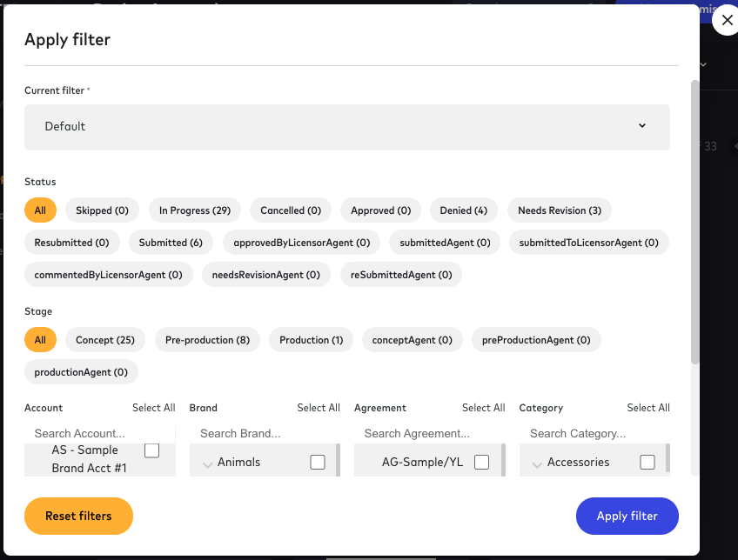Check the Accessories category checkbox

tap(647, 462)
